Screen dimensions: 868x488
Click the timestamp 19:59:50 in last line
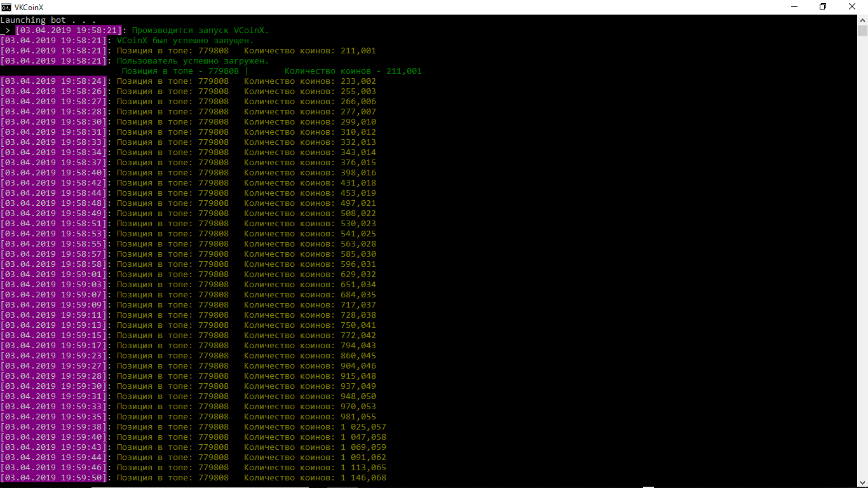point(53,478)
